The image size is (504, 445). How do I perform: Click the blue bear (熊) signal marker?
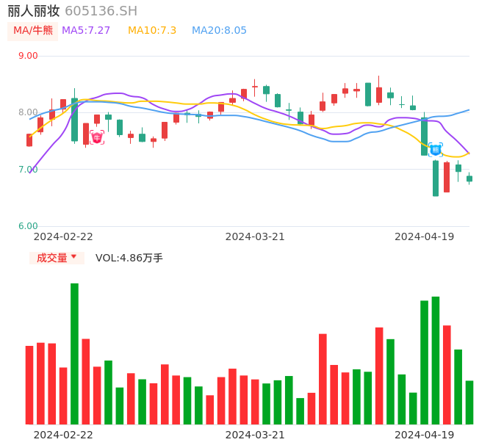(x=435, y=150)
